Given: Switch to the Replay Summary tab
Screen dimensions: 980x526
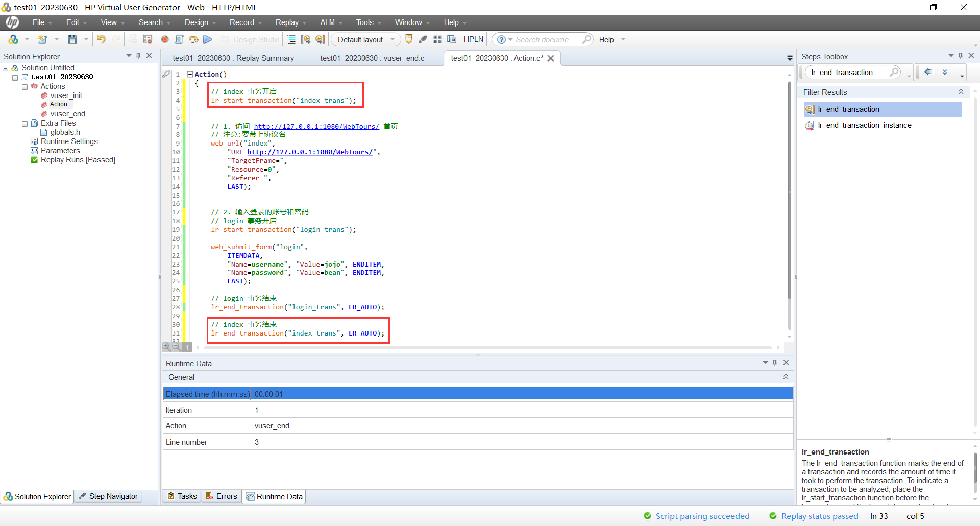Looking at the screenshot, I should [x=233, y=58].
